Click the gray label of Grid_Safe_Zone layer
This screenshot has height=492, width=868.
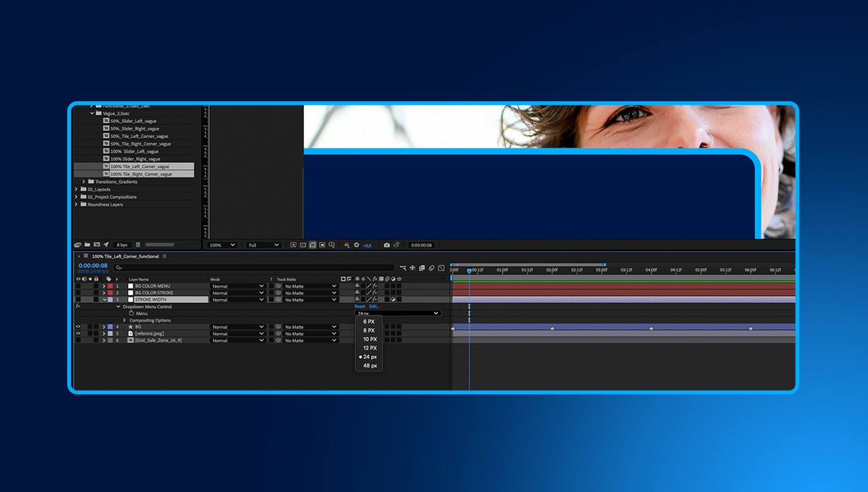click(110, 340)
